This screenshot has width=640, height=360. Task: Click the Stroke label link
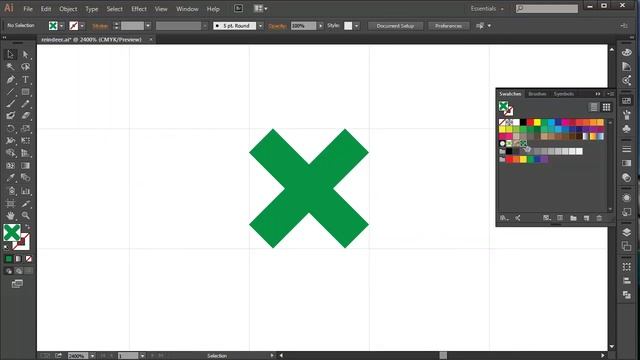click(x=100, y=26)
